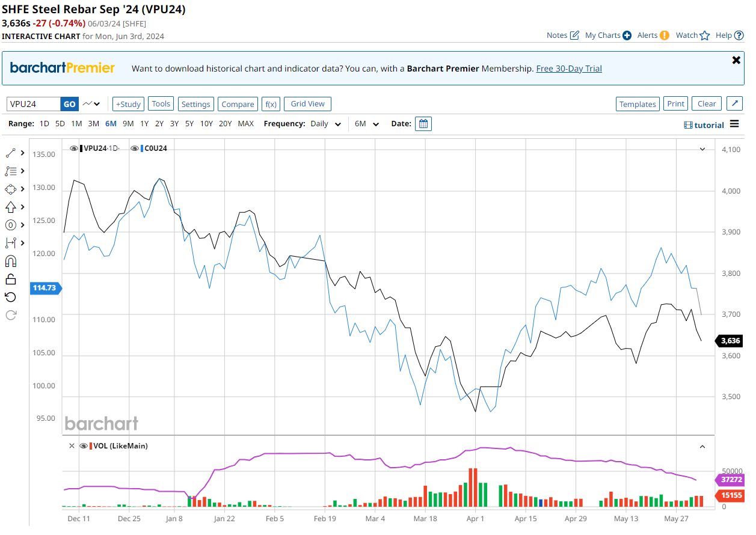The height and width of the screenshot is (535, 756).
Task: Select the trend line drawing tool
Action: coord(10,153)
